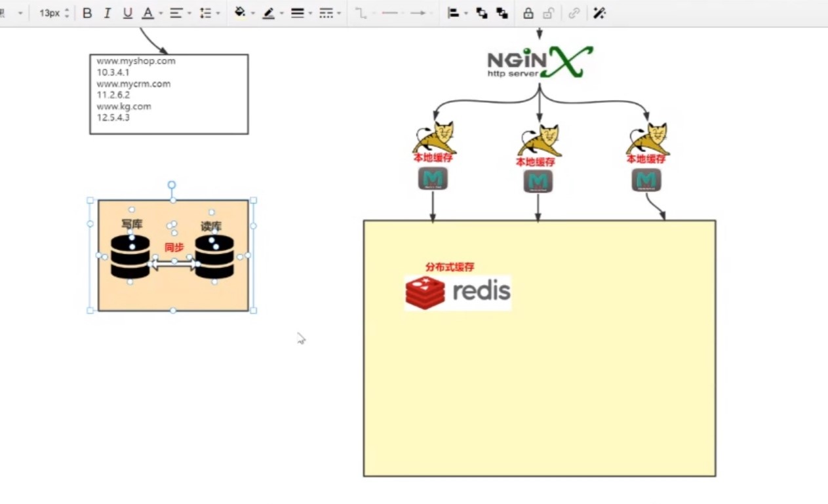Open the dashed line style dropdown arrow
This screenshot has width=828, height=504.
339,14
